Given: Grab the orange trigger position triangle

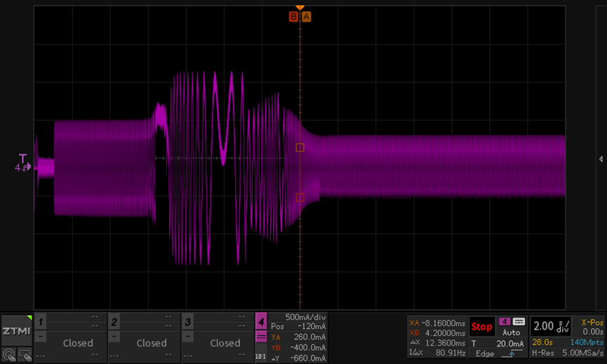Looking at the screenshot, I should coord(300,8).
